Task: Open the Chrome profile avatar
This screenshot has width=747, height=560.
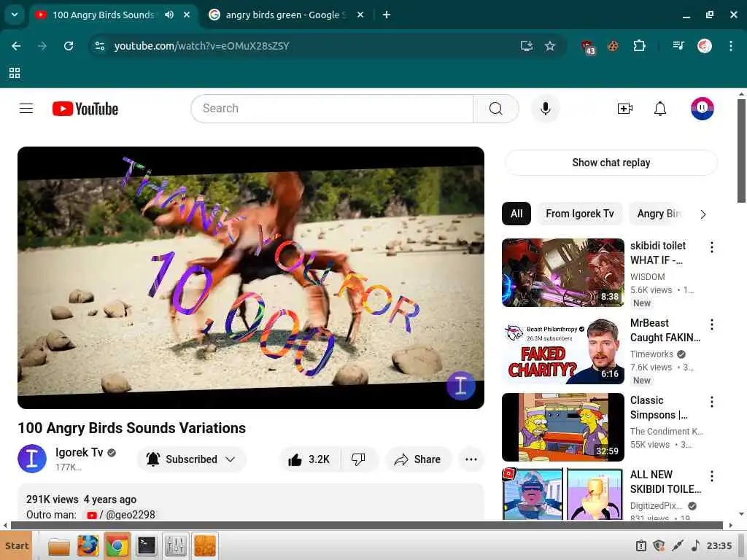Action: click(705, 46)
